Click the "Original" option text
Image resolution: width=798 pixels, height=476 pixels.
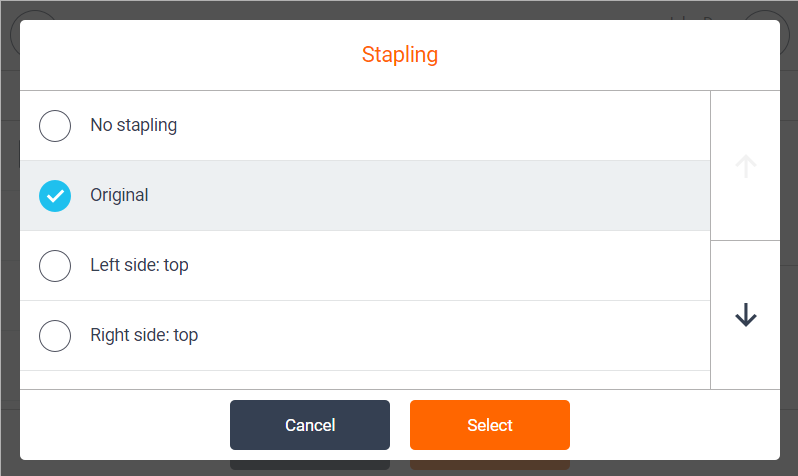(119, 195)
